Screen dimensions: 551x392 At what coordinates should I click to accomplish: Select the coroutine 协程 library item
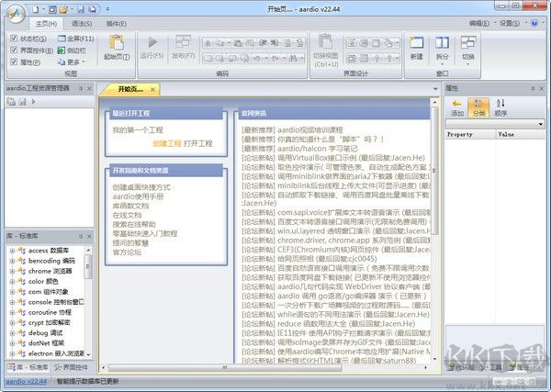(x=50, y=312)
